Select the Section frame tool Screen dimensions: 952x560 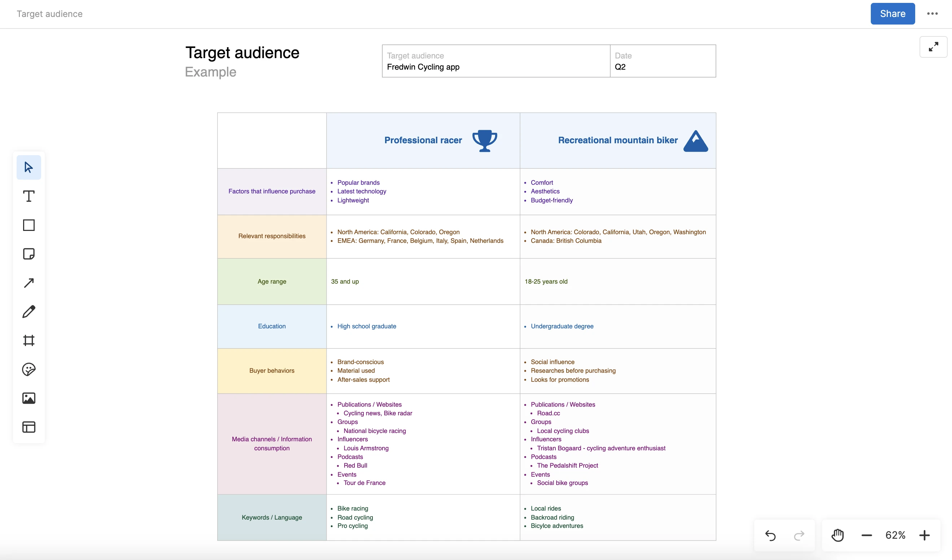pos(29,340)
